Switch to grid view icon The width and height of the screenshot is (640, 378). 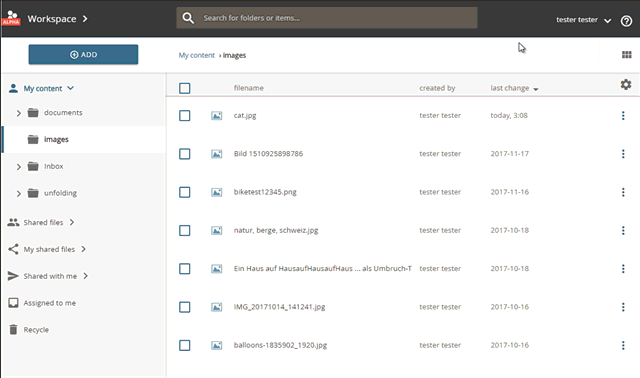[x=627, y=55]
